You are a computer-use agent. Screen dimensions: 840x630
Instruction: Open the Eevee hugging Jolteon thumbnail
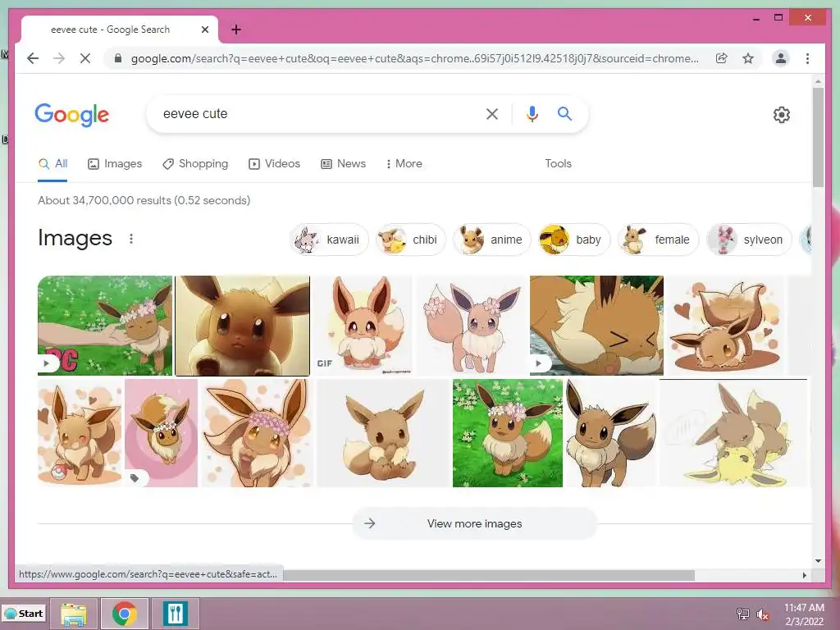point(733,433)
